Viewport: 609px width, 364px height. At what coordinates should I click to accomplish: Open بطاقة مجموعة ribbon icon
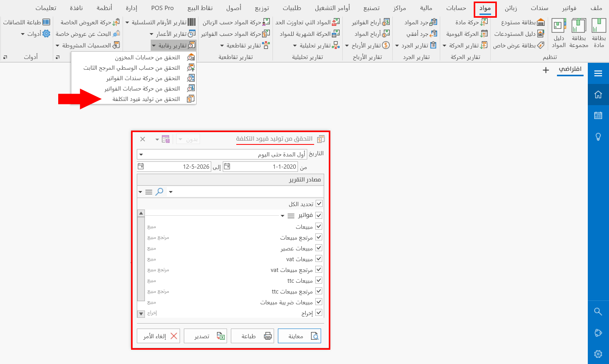(579, 33)
